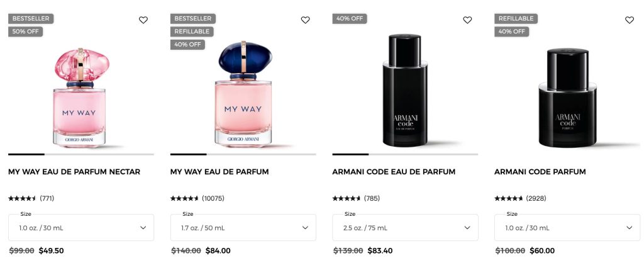Open My Way Eau de Parfum Nectar title
Image resolution: width=644 pixels, height=258 pixels.
(x=74, y=172)
